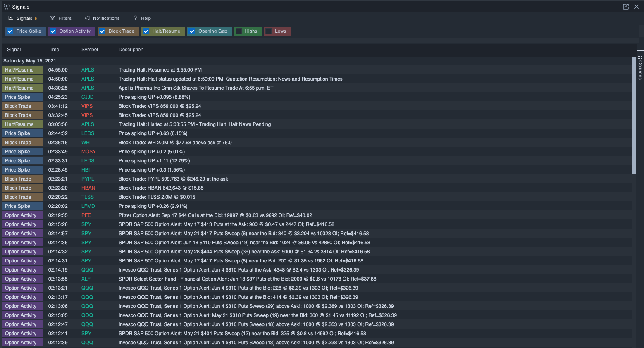
Task: Select the chart icon on the Signals tab
Action: (x=12, y=18)
